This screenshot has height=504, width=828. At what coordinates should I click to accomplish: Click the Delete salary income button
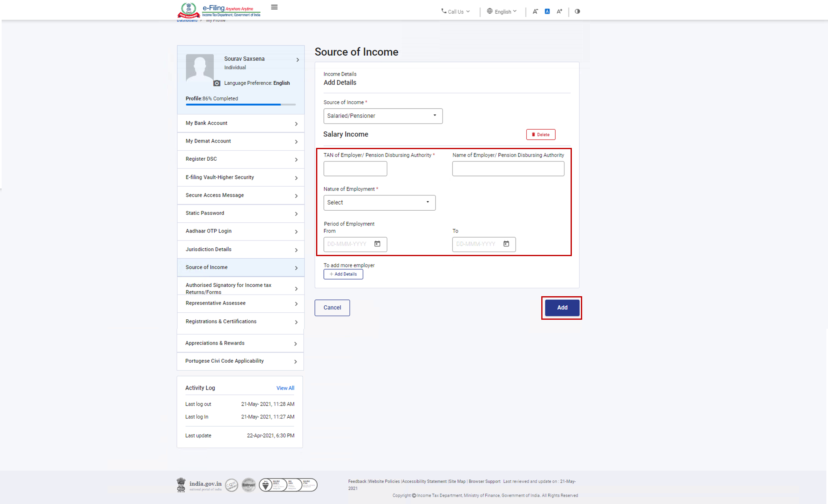540,134
